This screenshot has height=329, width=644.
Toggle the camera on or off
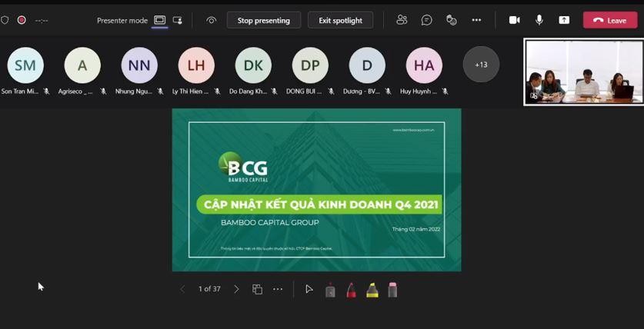click(514, 20)
